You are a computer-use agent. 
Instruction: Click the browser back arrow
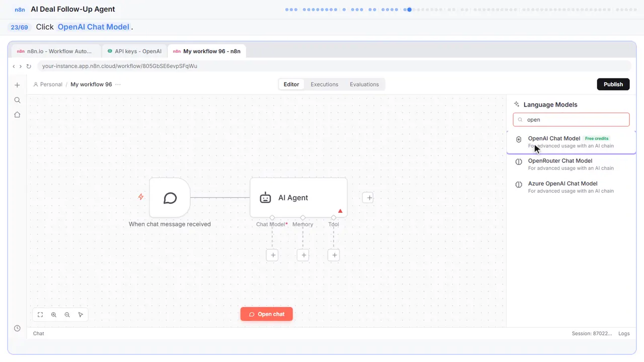(14, 66)
